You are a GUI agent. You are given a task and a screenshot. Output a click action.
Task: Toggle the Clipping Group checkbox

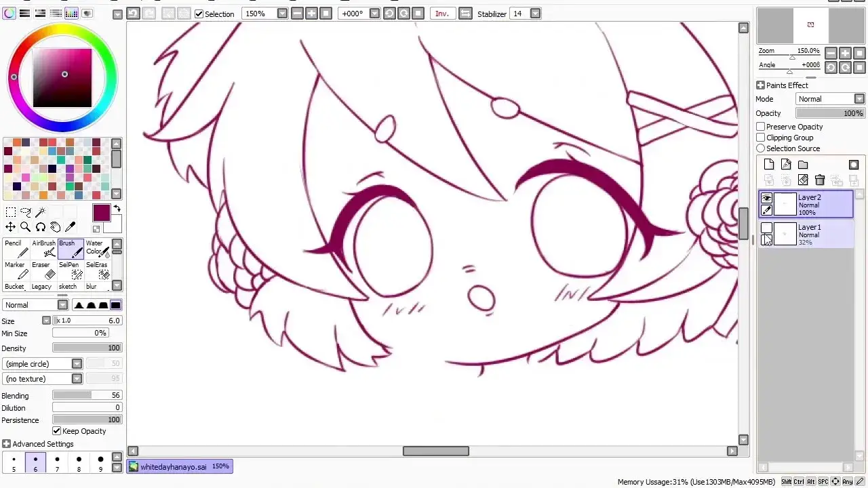click(761, 138)
